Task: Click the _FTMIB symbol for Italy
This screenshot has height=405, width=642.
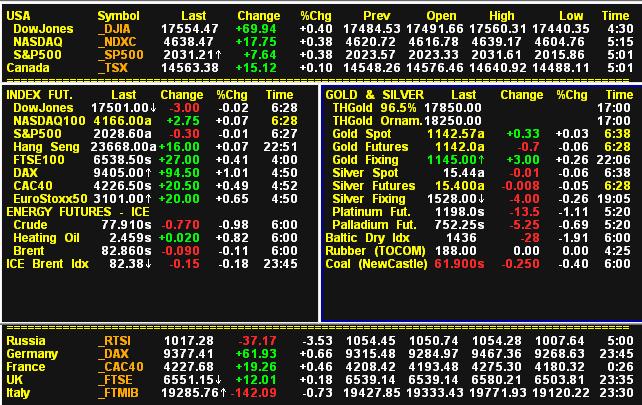Action: tap(118, 393)
